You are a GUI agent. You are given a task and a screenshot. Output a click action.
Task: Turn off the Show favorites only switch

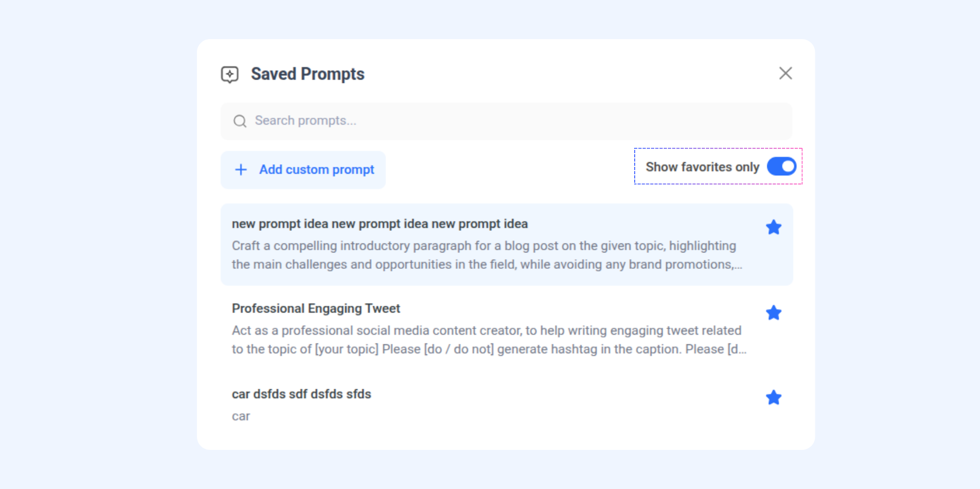tap(781, 167)
